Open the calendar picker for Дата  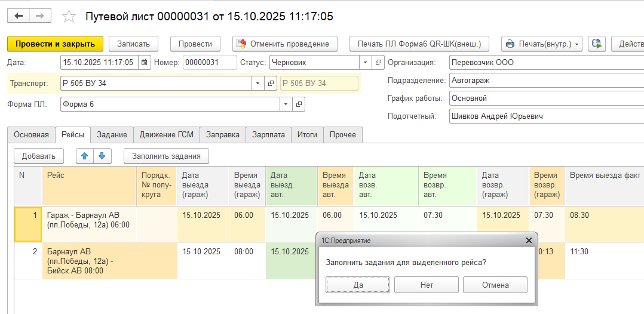point(144,63)
